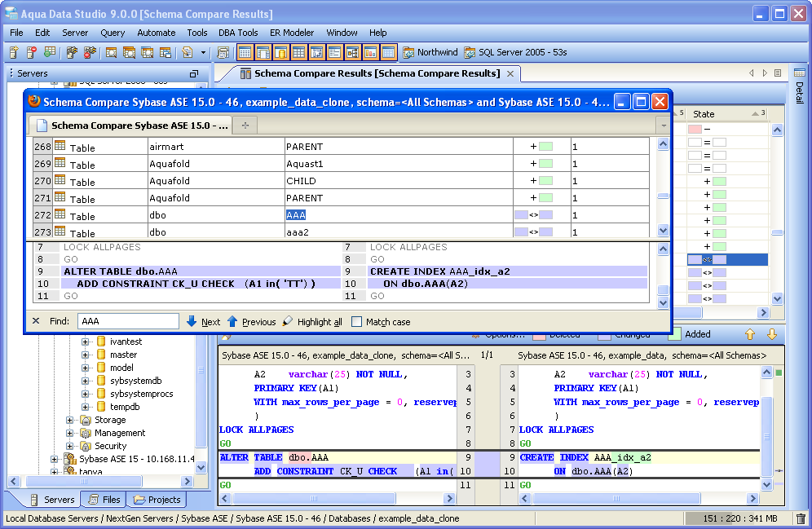Open a new tab with the plus tab icon
The image size is (812, 529).
[x=245, y=126]
